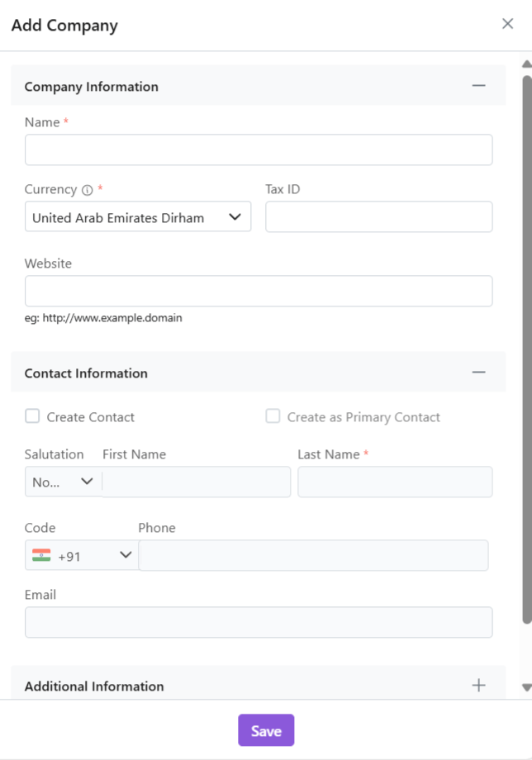Collapse the Contact Information section
This screenshot has width=532, height=760.
tap(478, 373)
